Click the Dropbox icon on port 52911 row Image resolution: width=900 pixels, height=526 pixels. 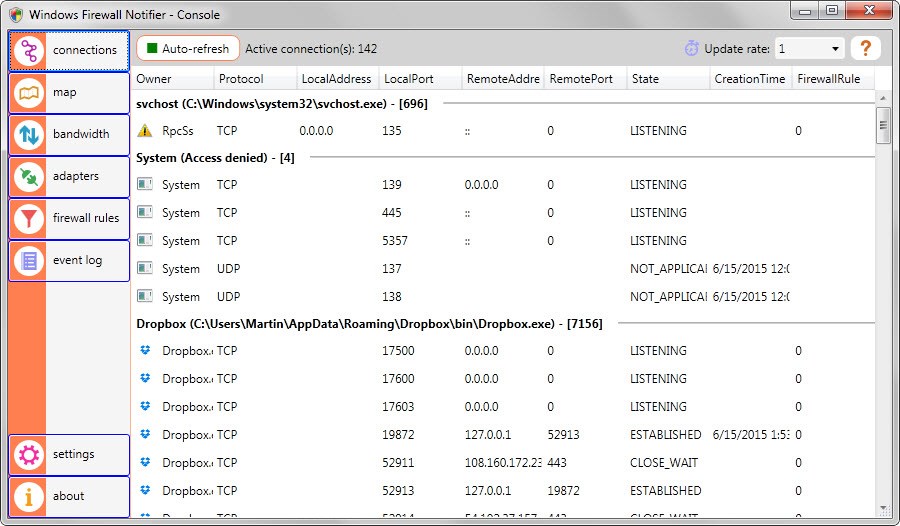click(x=145, y=462)
